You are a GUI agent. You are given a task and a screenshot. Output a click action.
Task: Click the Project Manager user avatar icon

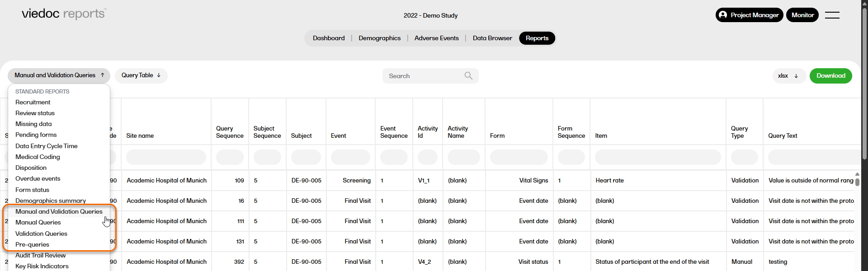(x=723, y=15)
